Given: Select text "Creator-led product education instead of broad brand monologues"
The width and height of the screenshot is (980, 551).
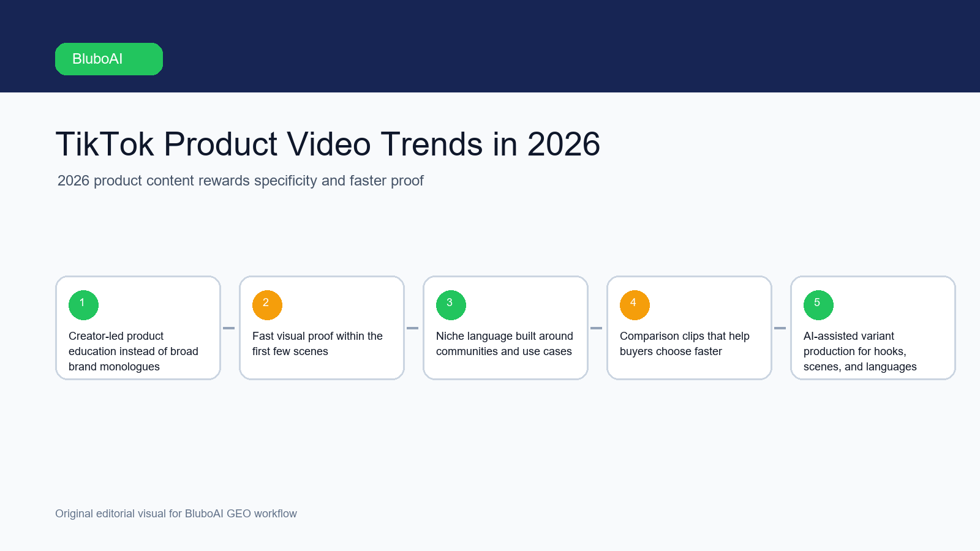Looking at the screenshot, I should tap(134, 351).
